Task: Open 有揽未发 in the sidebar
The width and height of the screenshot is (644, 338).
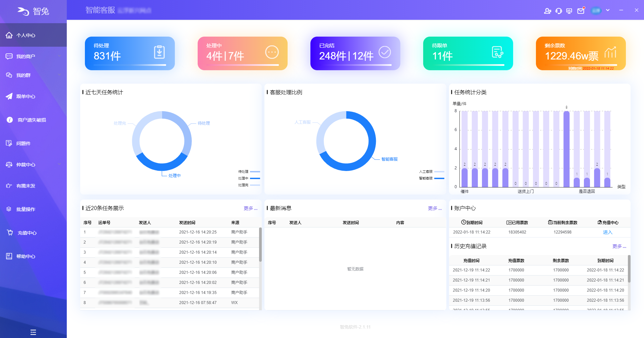Action: click(x=33, y=186)
